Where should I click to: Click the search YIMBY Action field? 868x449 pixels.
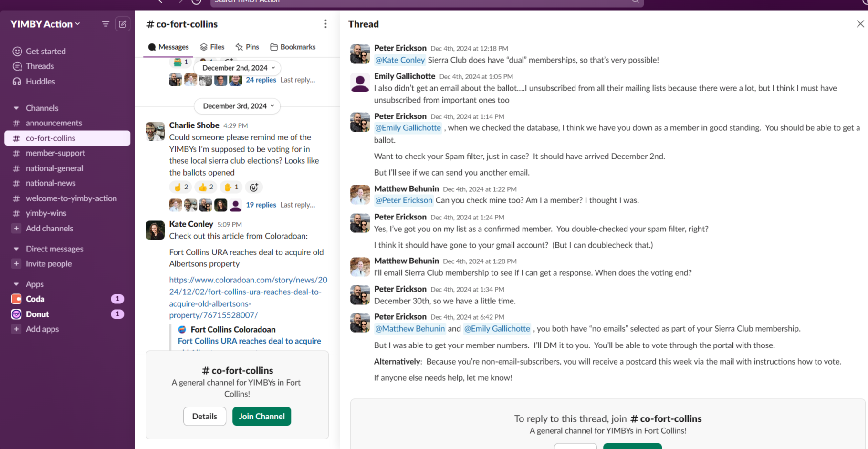[427, 2]
